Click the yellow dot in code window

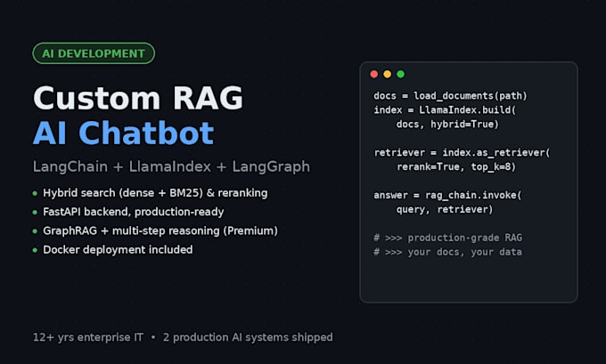(x=388, y=74)
